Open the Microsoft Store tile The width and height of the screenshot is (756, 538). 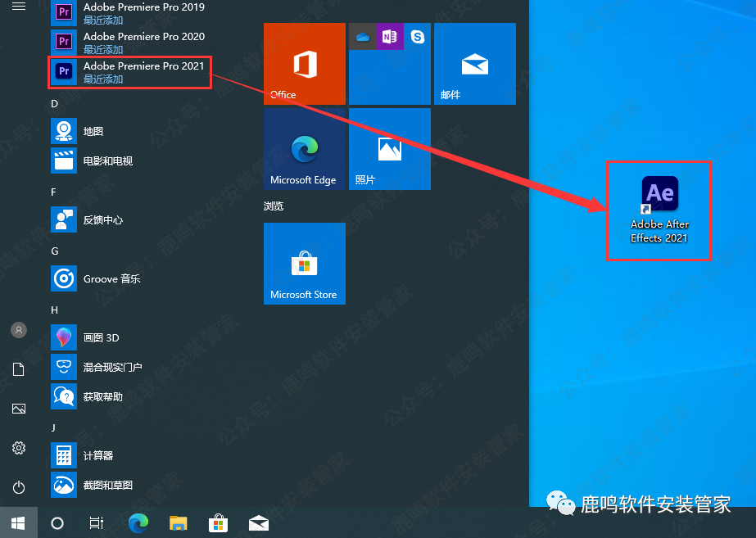coord(304,264)
